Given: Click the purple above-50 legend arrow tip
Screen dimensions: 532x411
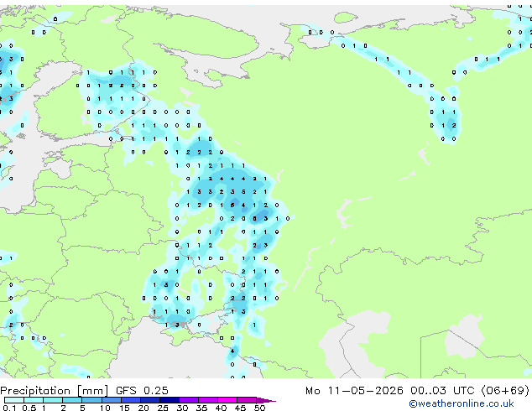Looking at the screenshot, I should tap(266, 400).
